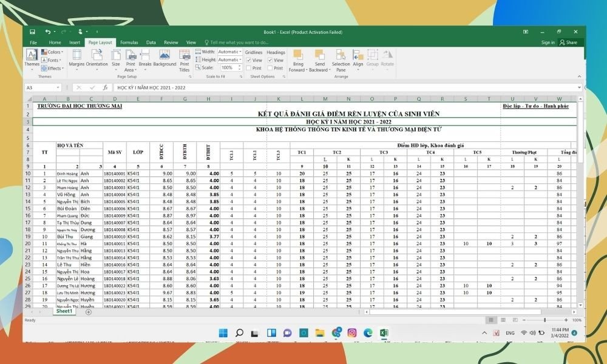Click Tell me what you want to do
This screenshot has height=364, width=607.
pyautogui.click(x=240, y=42)
